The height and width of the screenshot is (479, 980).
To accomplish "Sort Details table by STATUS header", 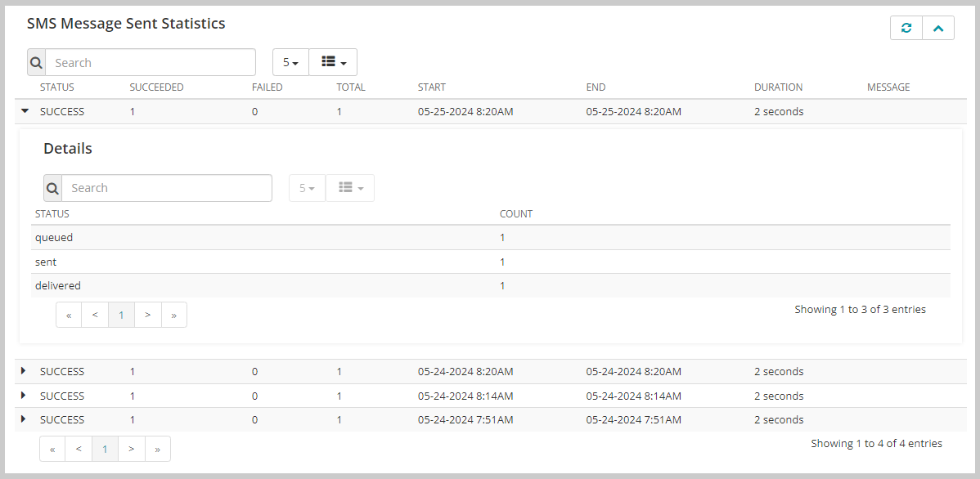I will click(x=52, y=213).
